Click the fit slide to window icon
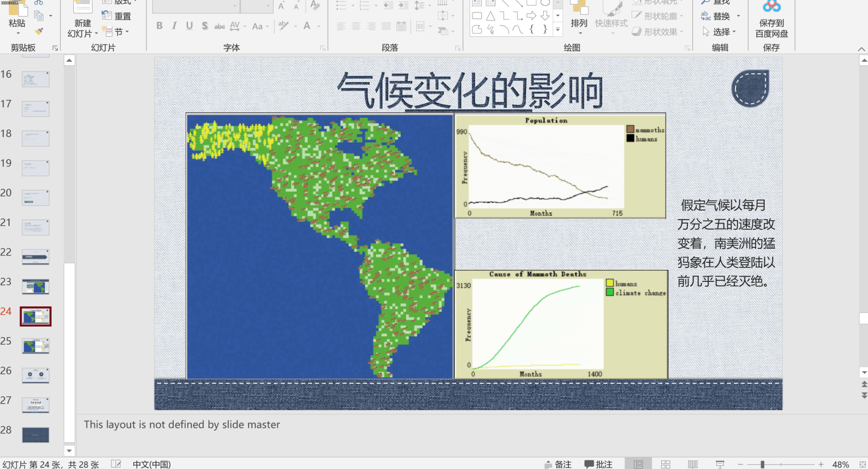The width and height of the screenshot is (868, 469). click(x=862, y=464)
